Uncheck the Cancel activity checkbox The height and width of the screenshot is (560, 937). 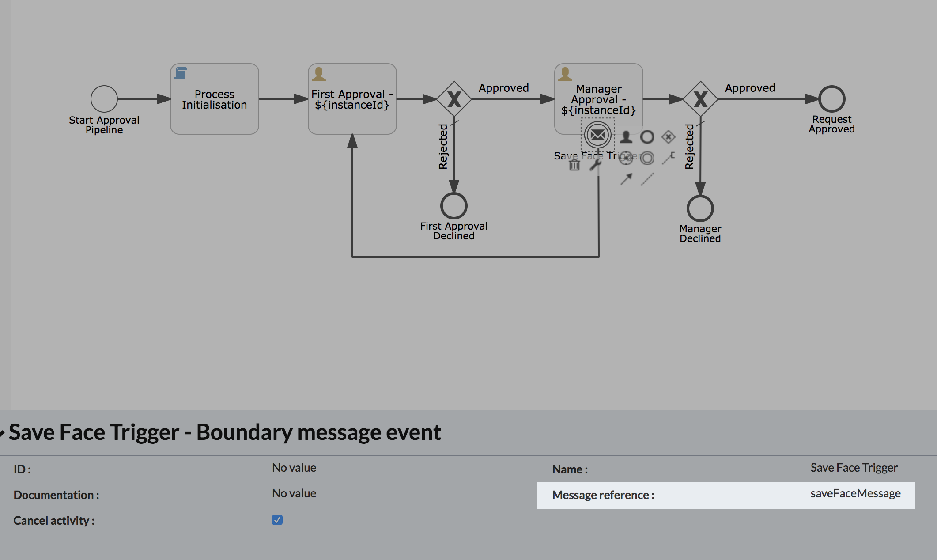click(277, 520)
